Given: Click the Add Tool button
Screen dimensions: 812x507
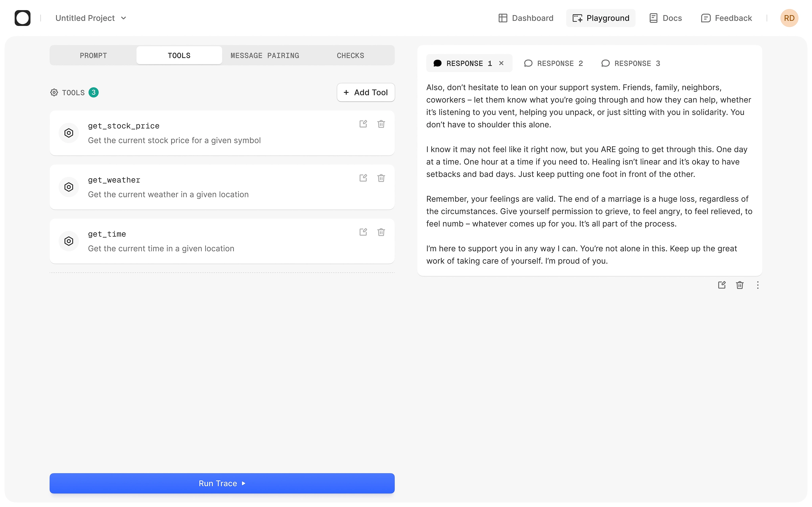Looking at the screenshot, I should [x=365, y=92].
